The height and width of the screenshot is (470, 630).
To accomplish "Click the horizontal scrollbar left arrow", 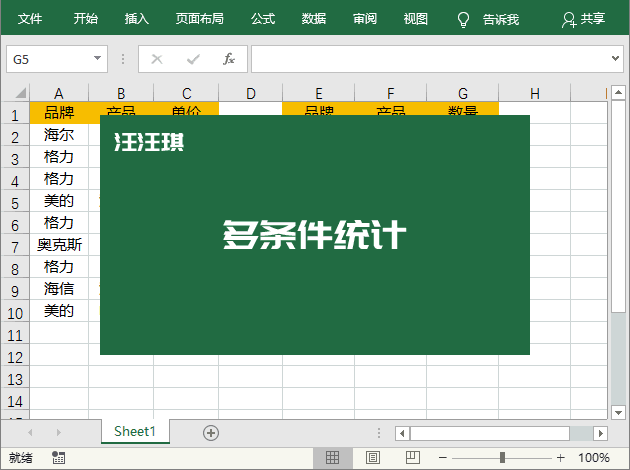I will [402, 433].
